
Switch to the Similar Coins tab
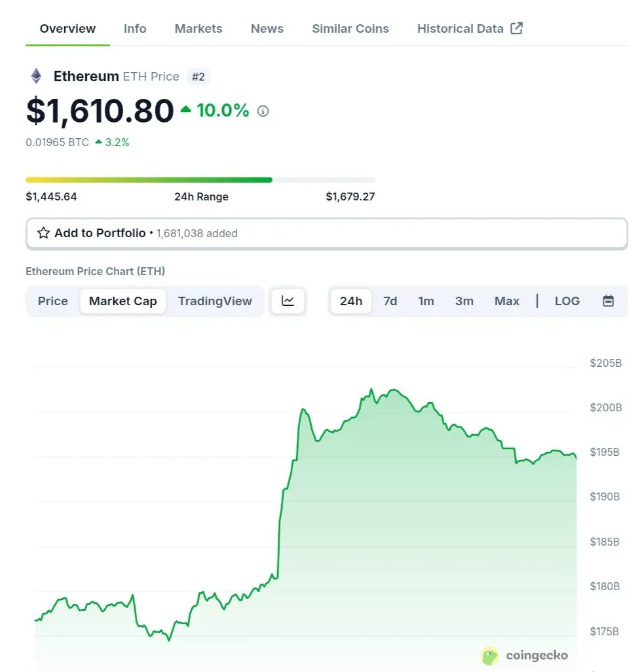point(350,29)
